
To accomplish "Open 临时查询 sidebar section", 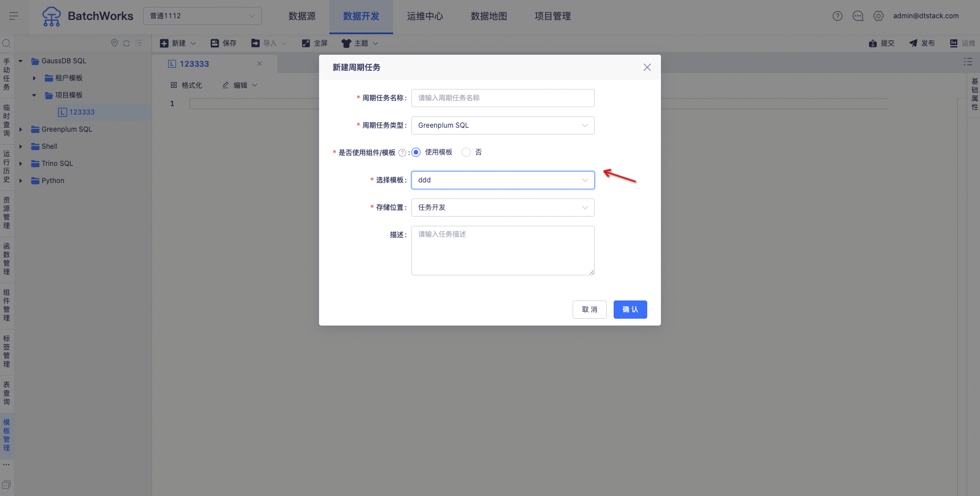I will [7, 120].
